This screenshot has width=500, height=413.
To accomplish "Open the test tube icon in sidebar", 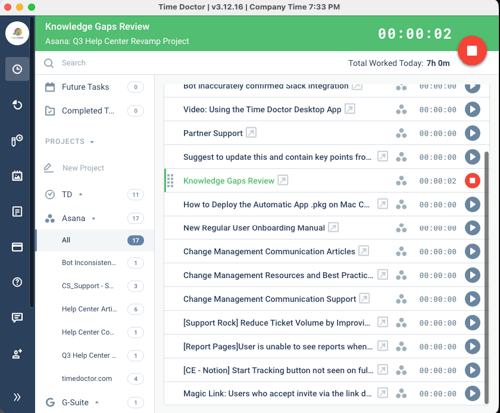I will pos(17,140).
